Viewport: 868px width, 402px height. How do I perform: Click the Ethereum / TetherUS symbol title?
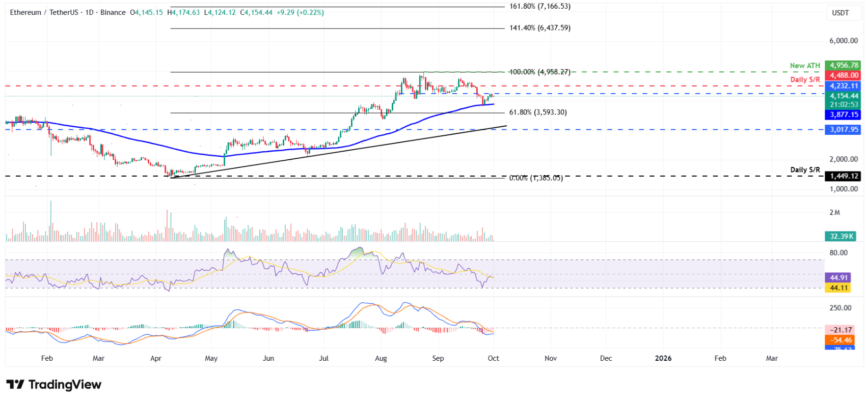pyautogui.click(x=44, y=12)
